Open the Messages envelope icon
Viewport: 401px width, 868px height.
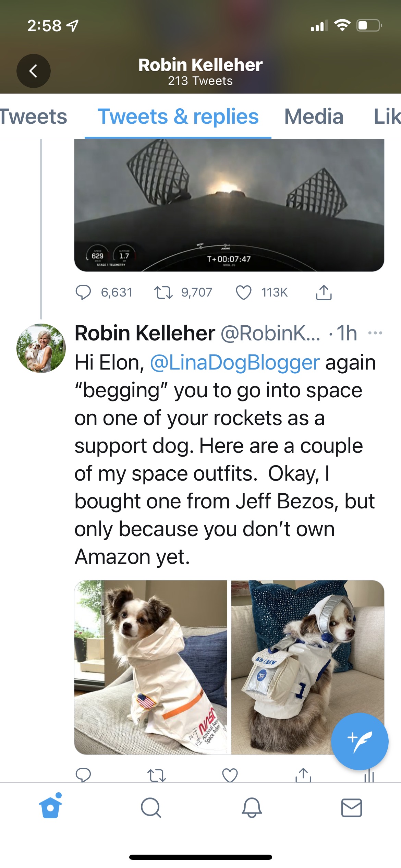[x=351, y=808]
